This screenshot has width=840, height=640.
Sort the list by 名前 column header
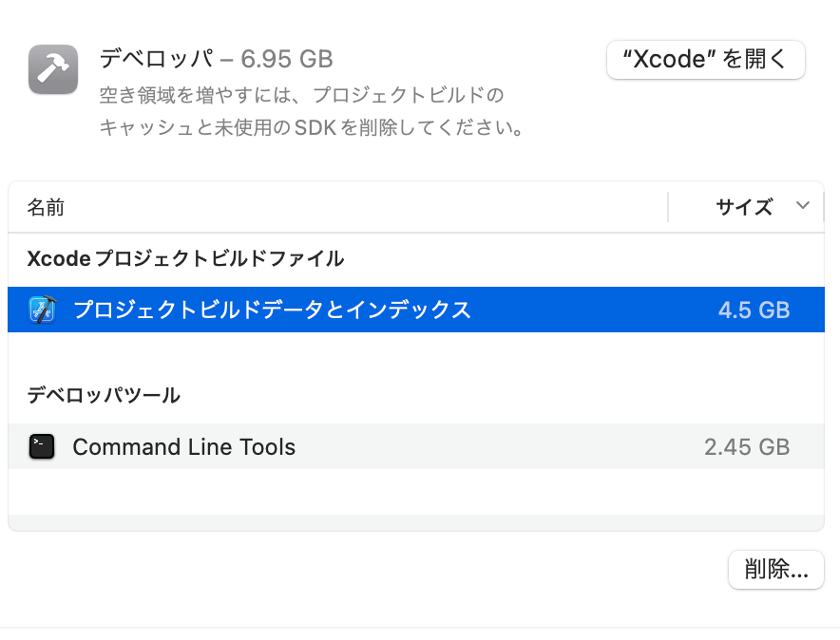tap(46, 207)
